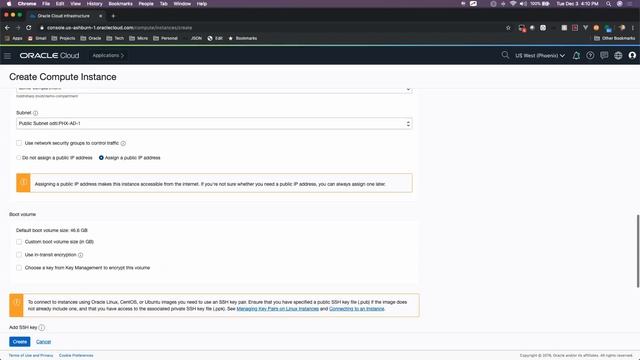Click the macOS Wi-Fi status icon
640x360 pixels.
point(513,4)
